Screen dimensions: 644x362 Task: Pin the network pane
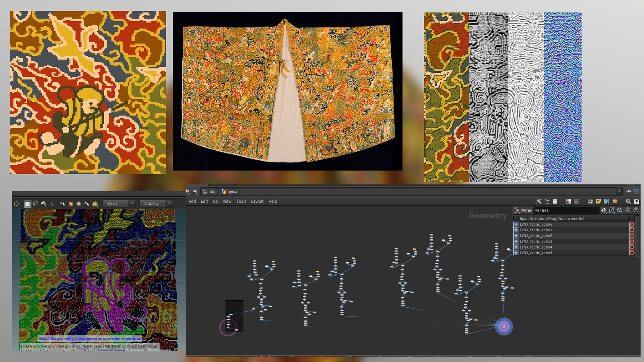(628, 191)
